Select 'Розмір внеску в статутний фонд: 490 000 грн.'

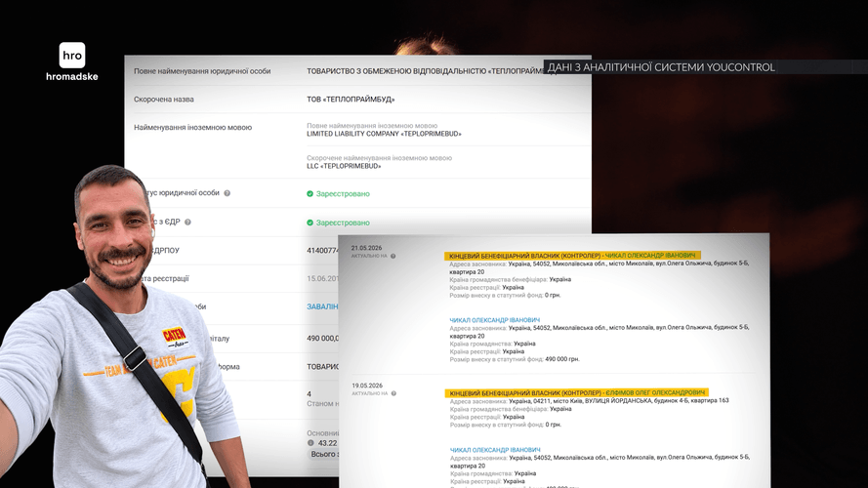pyautogui.click(x=515, y=359)
